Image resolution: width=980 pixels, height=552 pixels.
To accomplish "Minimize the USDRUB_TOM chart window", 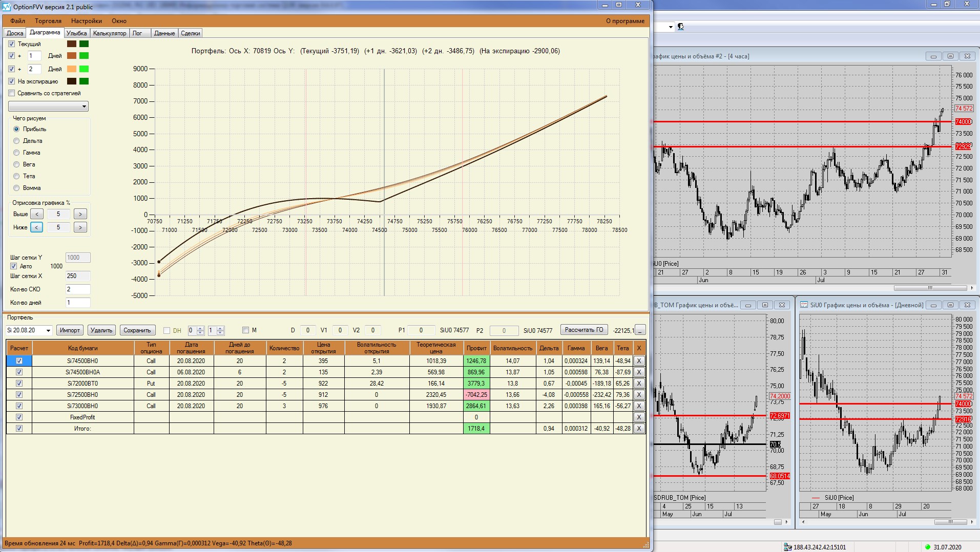I will pos(748,305).
